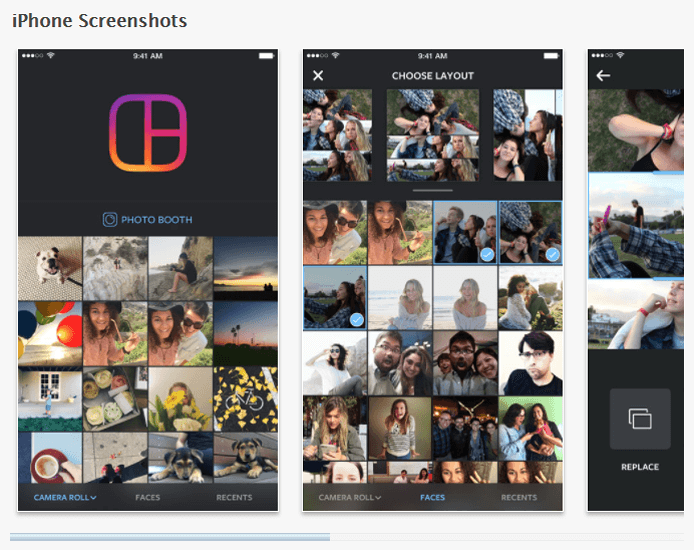
Task: Select the palm trees at dusk photo
Action: pyautogui.click(x=246, y=334)
